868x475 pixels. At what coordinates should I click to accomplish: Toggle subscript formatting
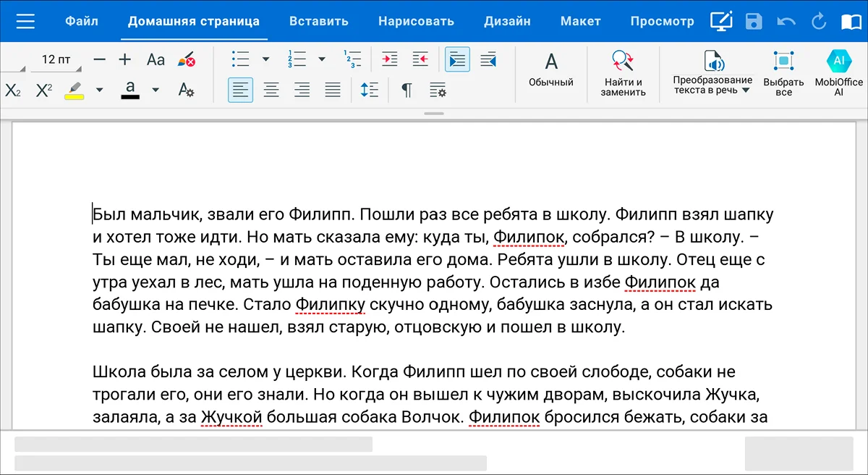point(13,90)
